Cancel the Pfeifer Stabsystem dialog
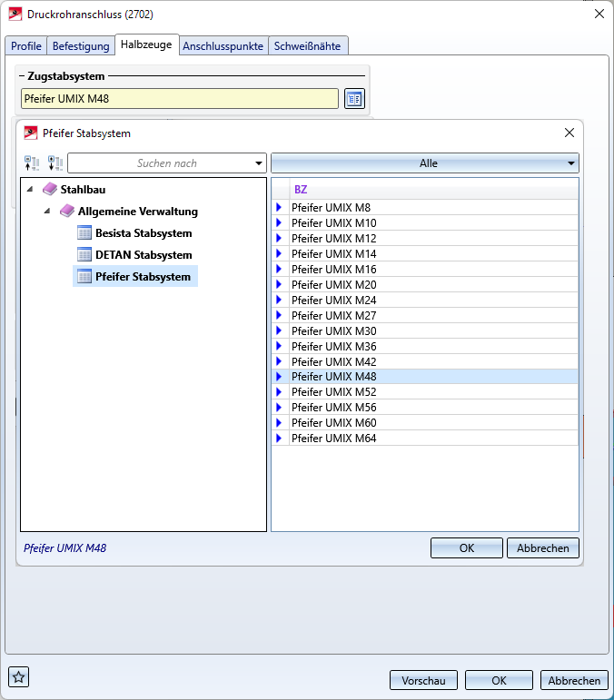 [x=543, y=547]
